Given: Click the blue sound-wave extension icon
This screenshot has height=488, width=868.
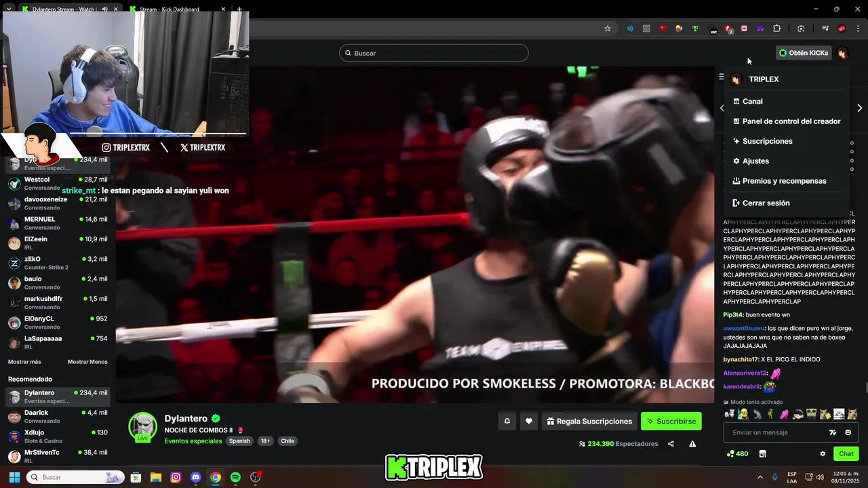Looking at the screenshot, I should click(x=630, y=28).
